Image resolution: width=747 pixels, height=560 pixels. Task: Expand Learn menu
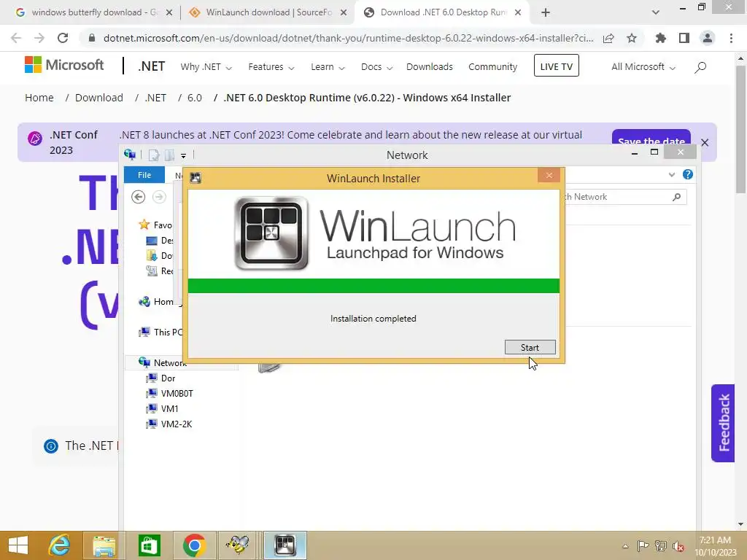(328, 66)
